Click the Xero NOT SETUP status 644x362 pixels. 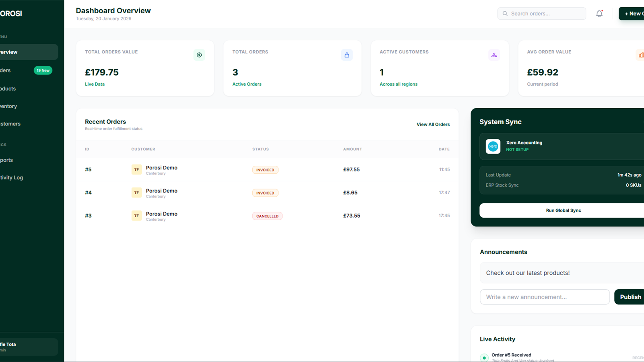click(x=517, y=150)
